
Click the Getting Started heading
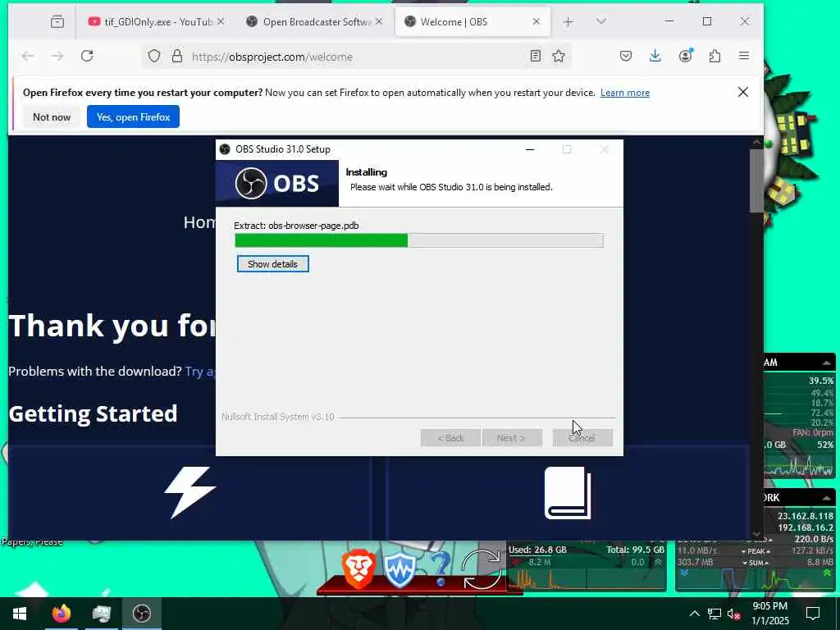coord(94,414)
